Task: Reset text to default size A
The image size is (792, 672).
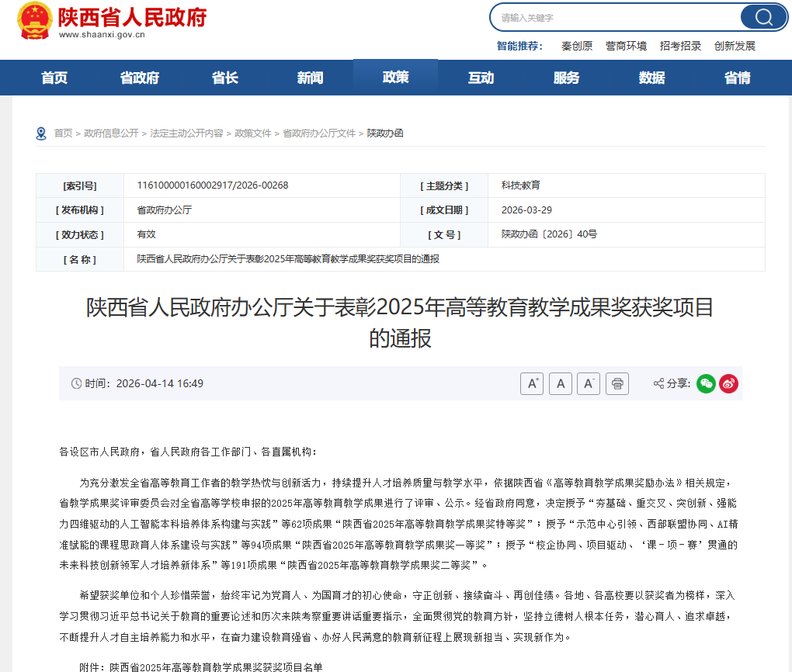Action: click(x=561, y=383)
